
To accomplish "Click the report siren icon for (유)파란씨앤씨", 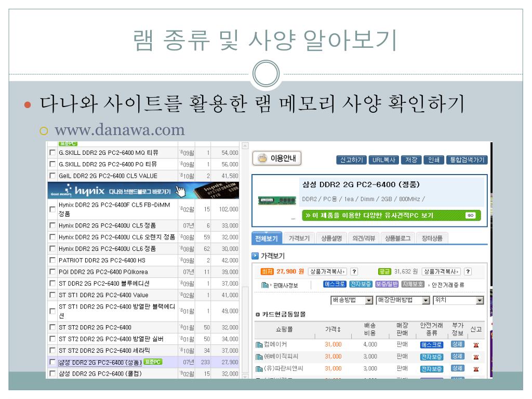I will (x=476, y=369).
